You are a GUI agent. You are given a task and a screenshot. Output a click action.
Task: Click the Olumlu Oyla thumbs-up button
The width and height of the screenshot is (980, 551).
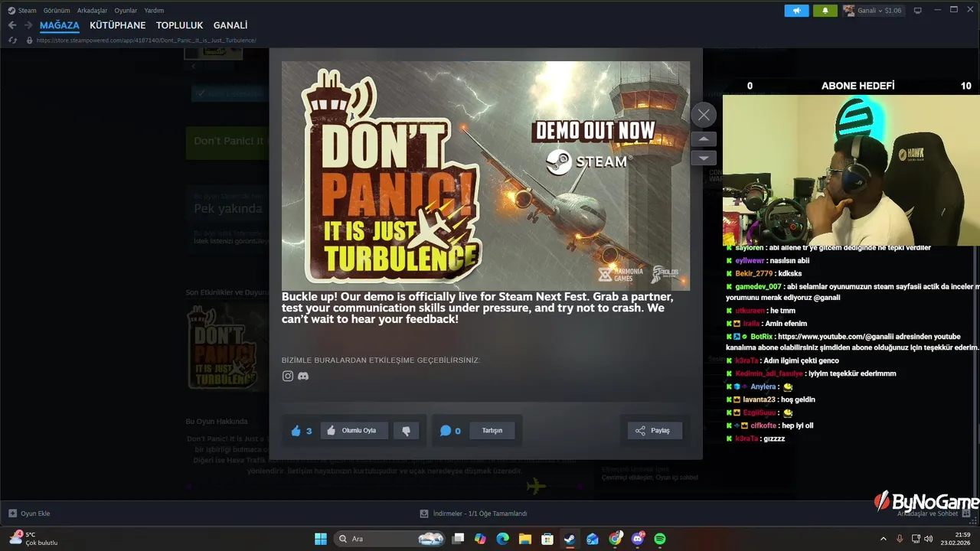(354, 431)
